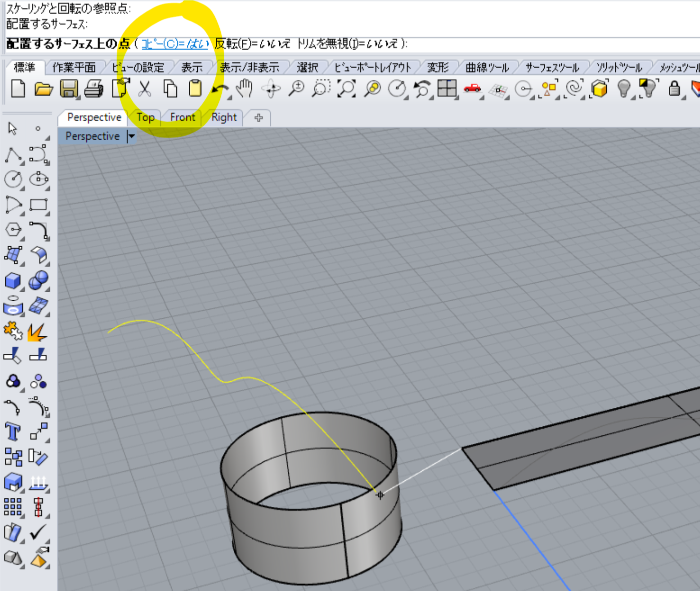Toggle the コピー(C)=はい command option
The width and height of the screenshot is (700, 591).
[x=175, y=44]
